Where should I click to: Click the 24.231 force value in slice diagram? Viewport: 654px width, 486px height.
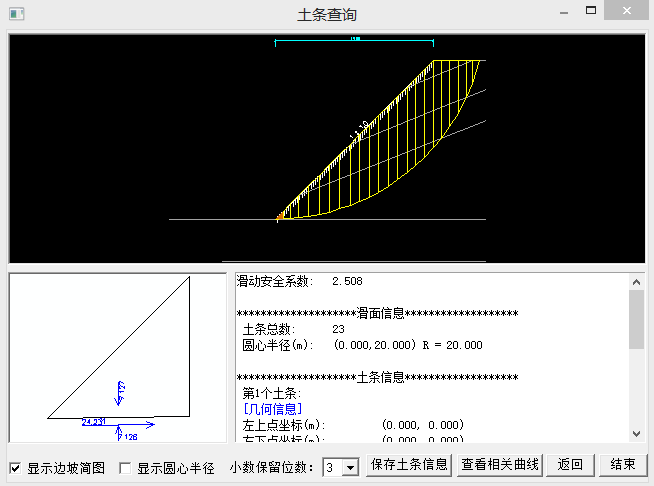[x=93, y=422]
